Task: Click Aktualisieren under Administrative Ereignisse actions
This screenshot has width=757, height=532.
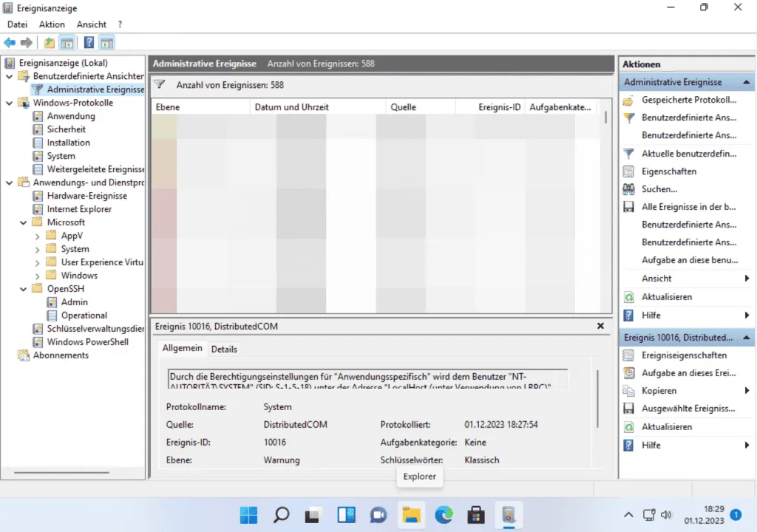Action: click(x=666, y=297)
